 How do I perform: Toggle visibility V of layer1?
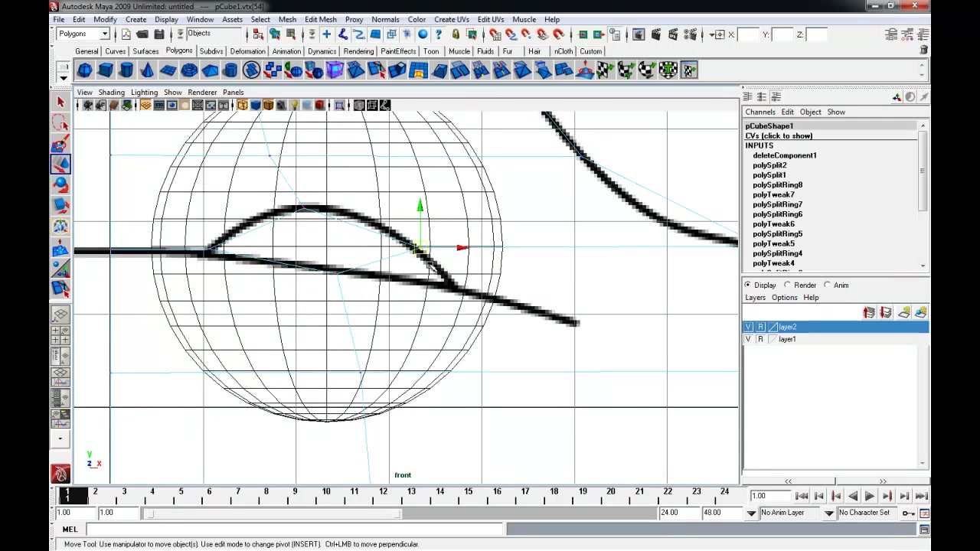pyautogui.click(x=749, y=339)
